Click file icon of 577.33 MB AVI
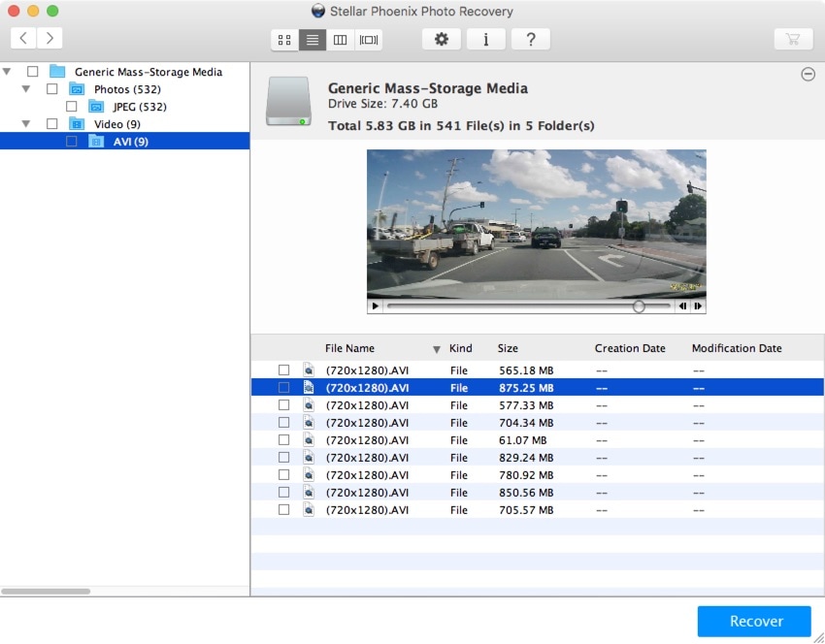This screenshot has width=825, height=644. pos(309,405)
